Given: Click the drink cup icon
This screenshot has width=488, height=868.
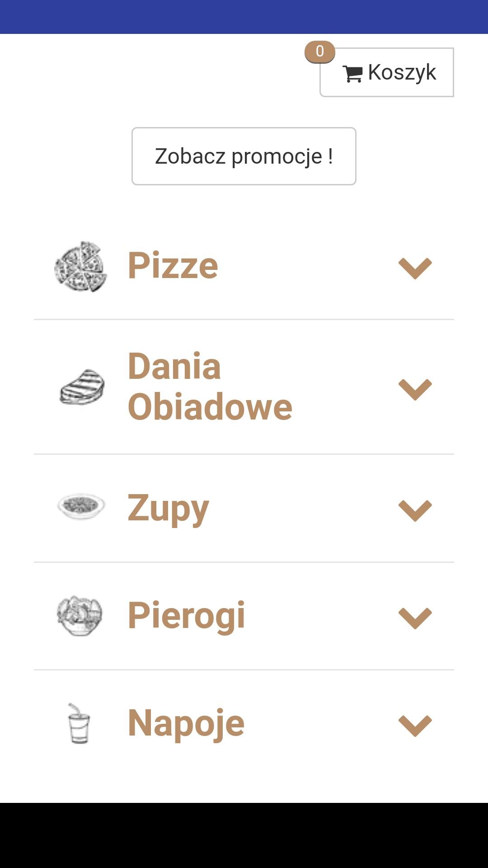Looking at the screenshot, I should [x=79, y=723].
